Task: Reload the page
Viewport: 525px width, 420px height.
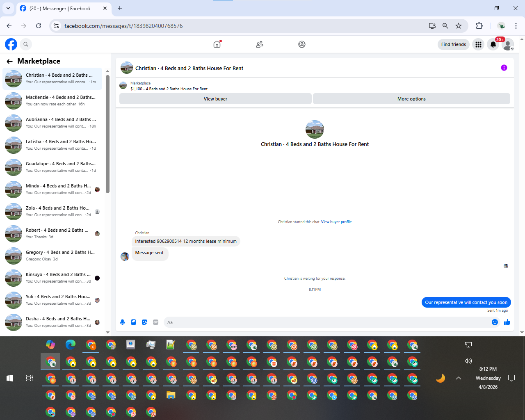Action: (39, 26)
